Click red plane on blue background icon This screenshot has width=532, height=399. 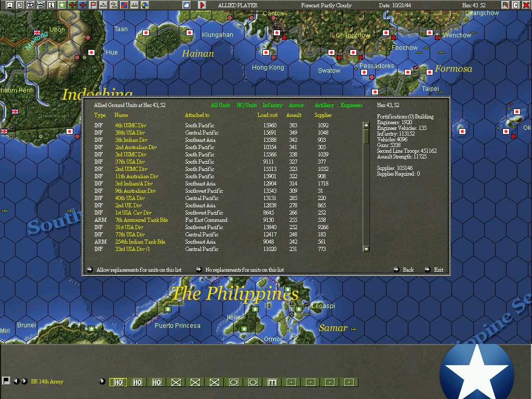(x=83, y=5)
